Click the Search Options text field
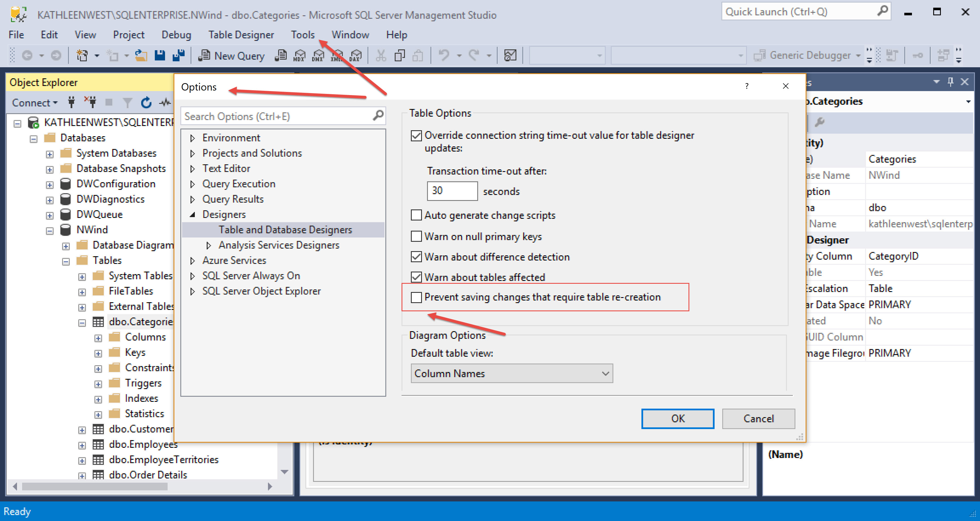 [283, 116]
